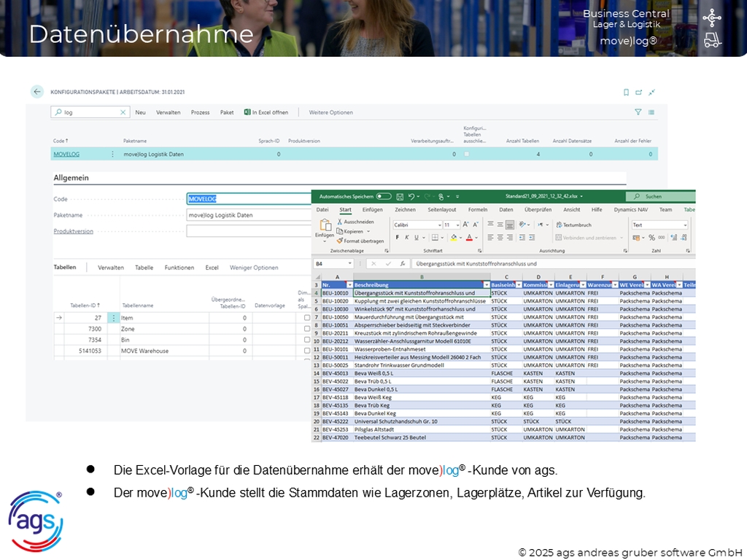Image resolution: width=747 pixels, height=560 pixels.
Task: Click the increase indent icon in Excel
Action: point(532,238)
